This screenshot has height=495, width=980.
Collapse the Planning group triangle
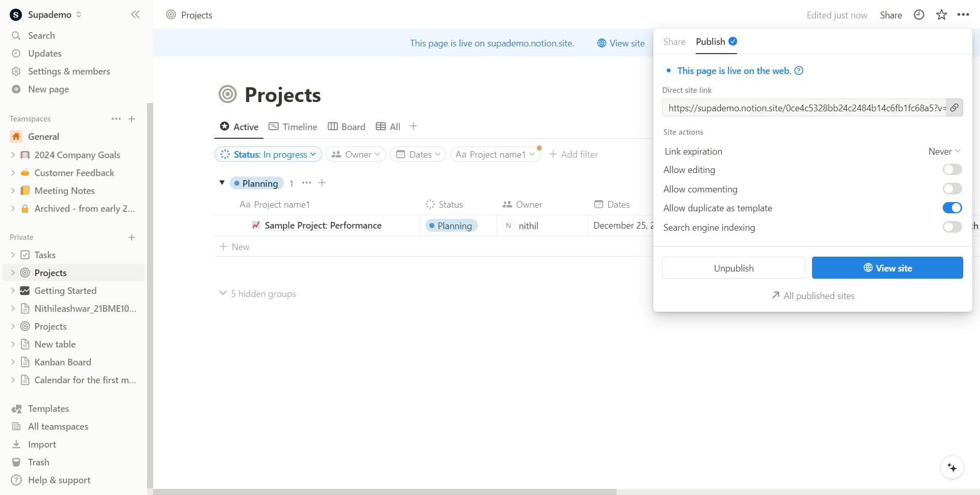tap(222, 182)
